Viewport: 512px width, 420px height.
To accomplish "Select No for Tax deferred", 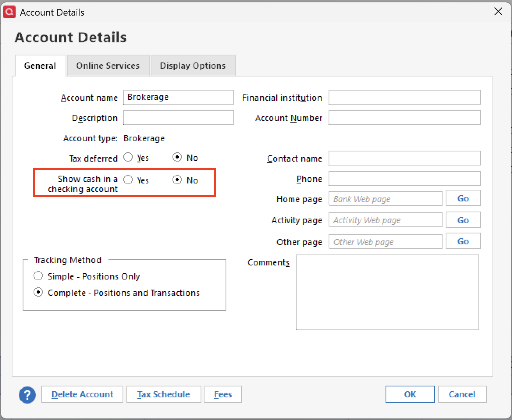I will pyautogui.click(x=177, y=157).
